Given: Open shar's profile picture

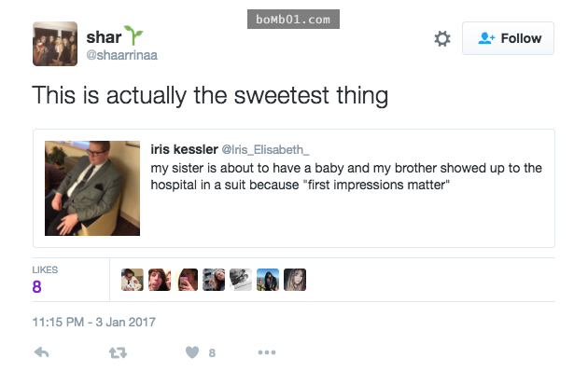Looking at the screenshot, I should pyautogui.click(x=55, y=44).
